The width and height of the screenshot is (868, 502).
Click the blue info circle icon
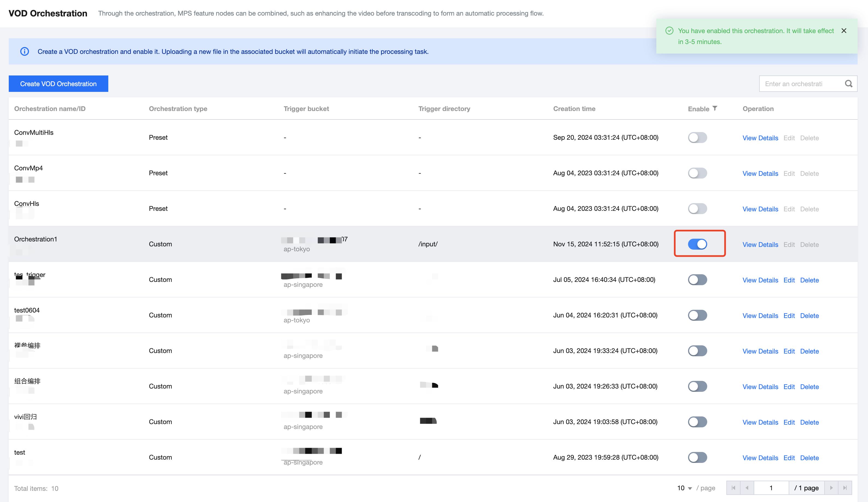pyautogui.click(x=24, y=51)
